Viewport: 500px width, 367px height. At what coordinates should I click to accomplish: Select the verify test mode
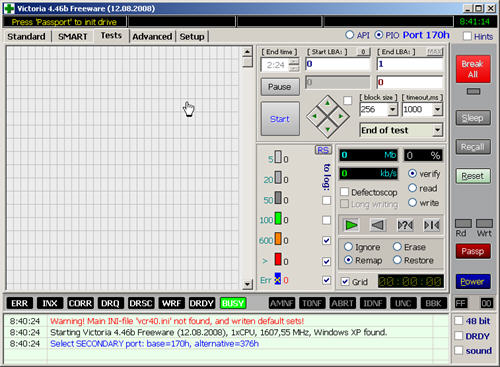pos(412,173)
